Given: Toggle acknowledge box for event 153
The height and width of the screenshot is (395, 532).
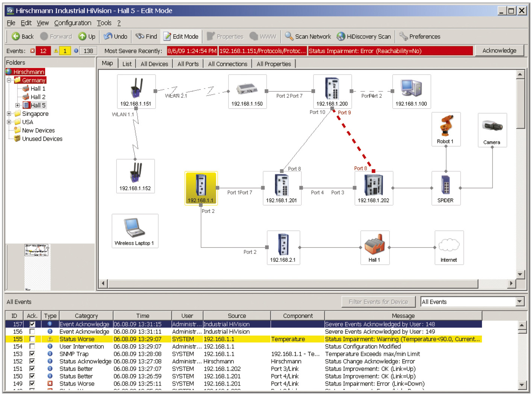Looking at the screenshot, I should tap(32, 354).
